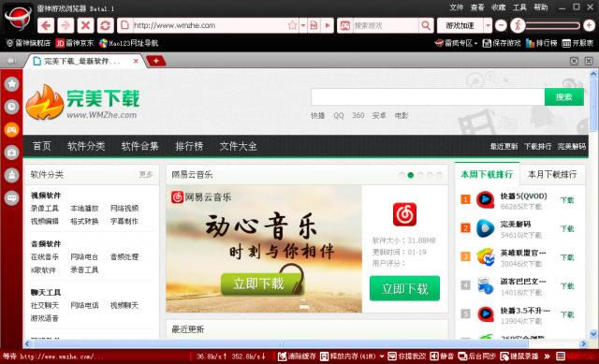
Task: Open 首页 in site navigation
Action: tap(41, 146)
